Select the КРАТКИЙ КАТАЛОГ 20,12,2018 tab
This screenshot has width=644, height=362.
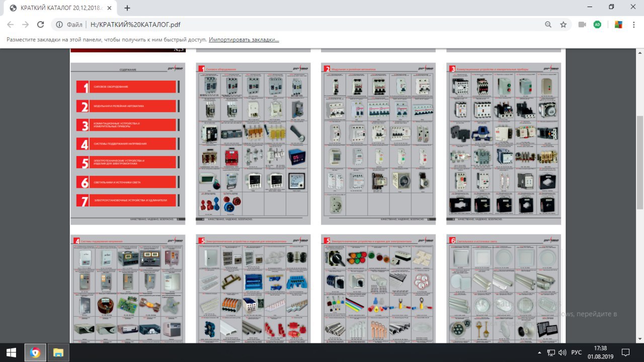coord(61,8)
